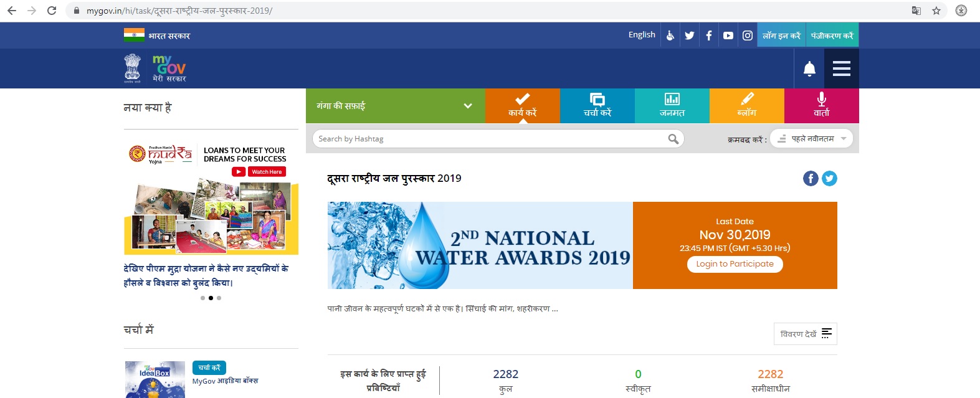This screenshot has height=398, width=980.
Task: Expand the गंगा की सफ़ाई group dropdown
Action: point(395,106)
